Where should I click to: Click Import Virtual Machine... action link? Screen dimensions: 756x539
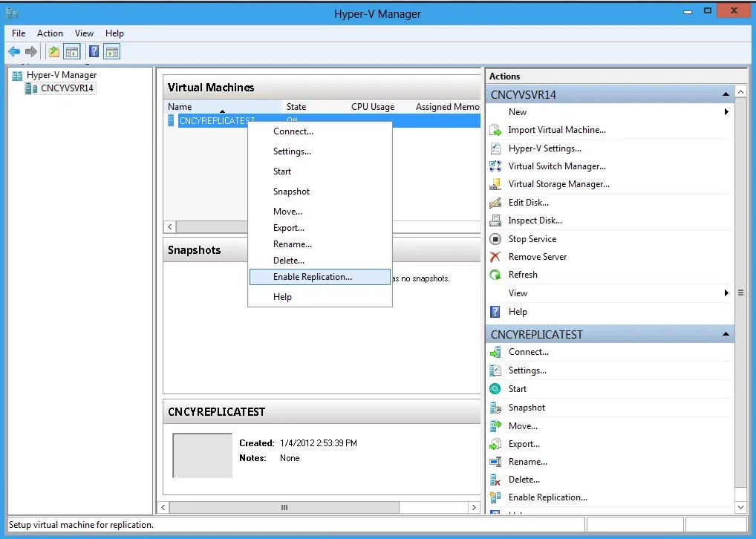pos(557,130)
